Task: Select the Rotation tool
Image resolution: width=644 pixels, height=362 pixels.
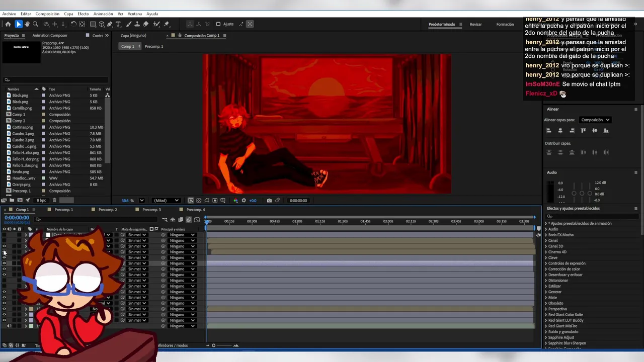Action: tap(73, 24)
